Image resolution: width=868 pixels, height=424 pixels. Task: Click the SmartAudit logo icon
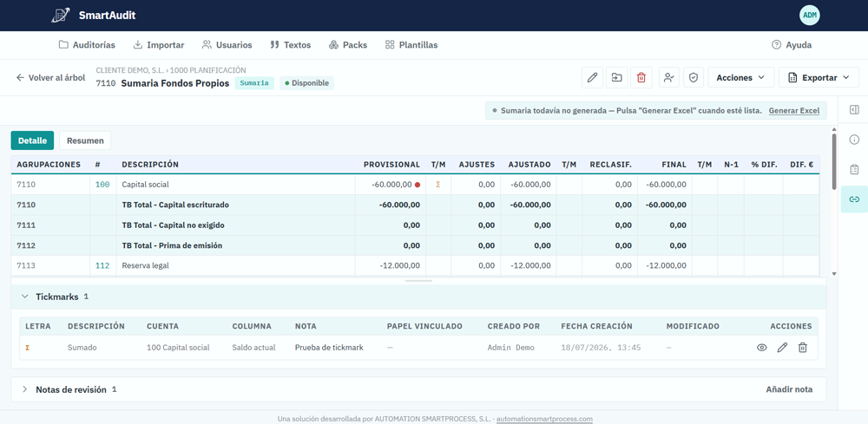coord(61,16)
